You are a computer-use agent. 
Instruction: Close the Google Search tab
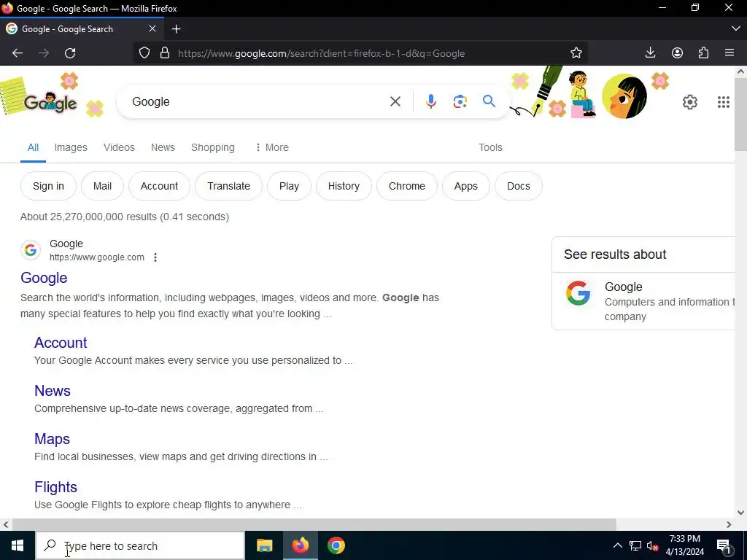tap(152, 28)
